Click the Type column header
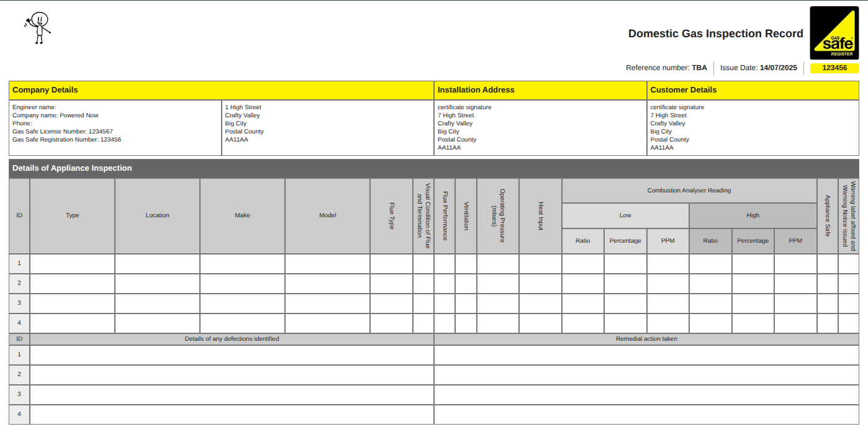Screen dimensions: 868x442 click(73, 216)
